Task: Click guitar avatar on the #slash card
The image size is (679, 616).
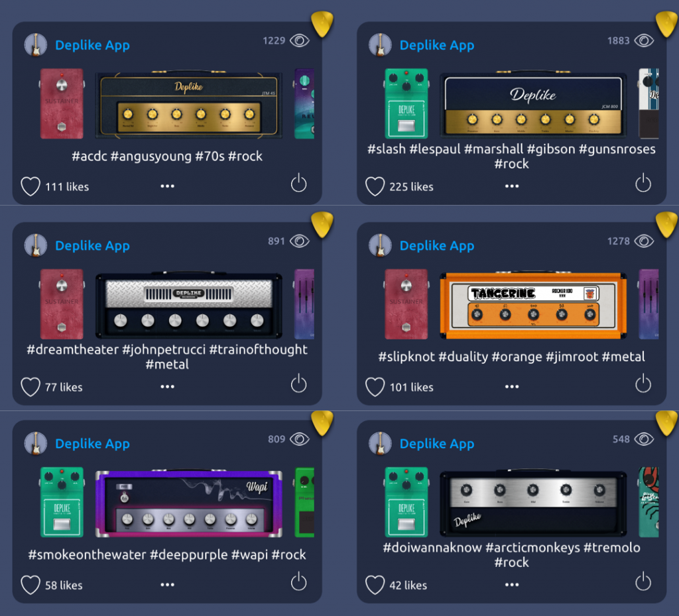Action: (380, 45)
